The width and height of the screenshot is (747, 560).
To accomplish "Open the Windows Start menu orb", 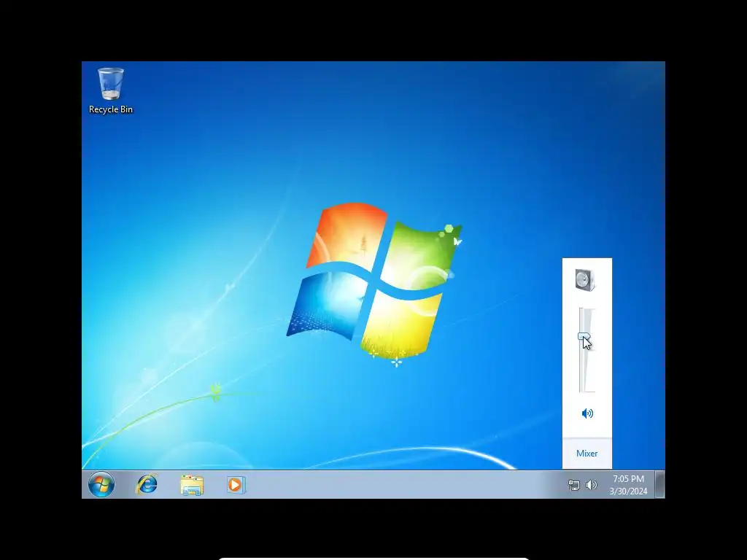I will (101, 485).
